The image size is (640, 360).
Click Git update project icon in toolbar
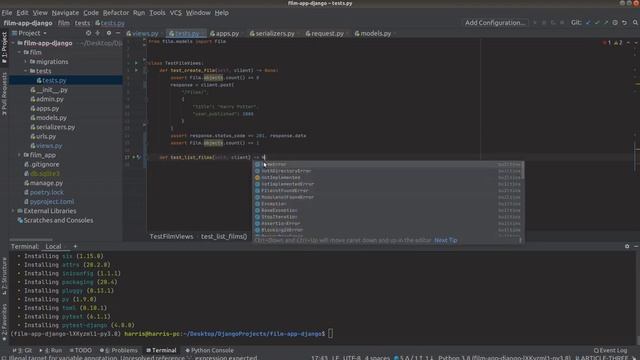click(588, 22)
